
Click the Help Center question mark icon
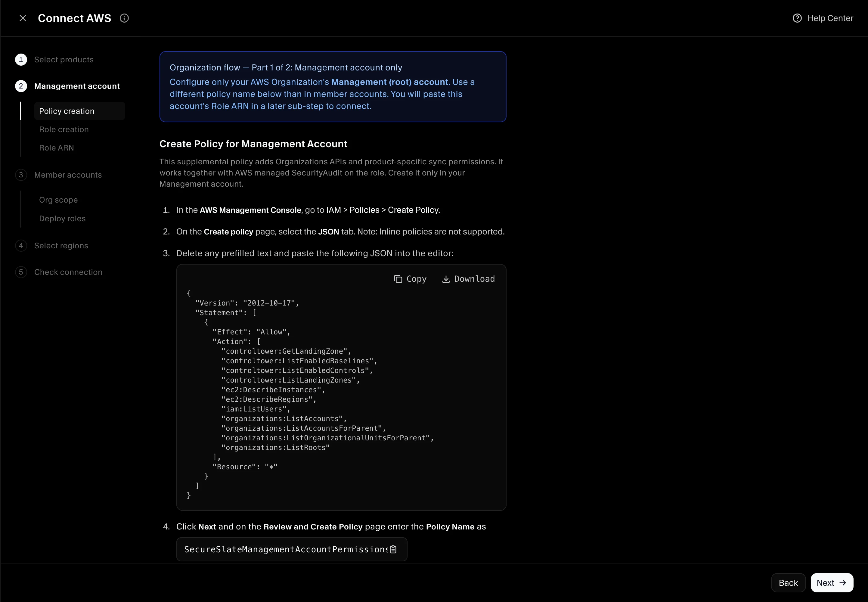(x=797, y=18)
